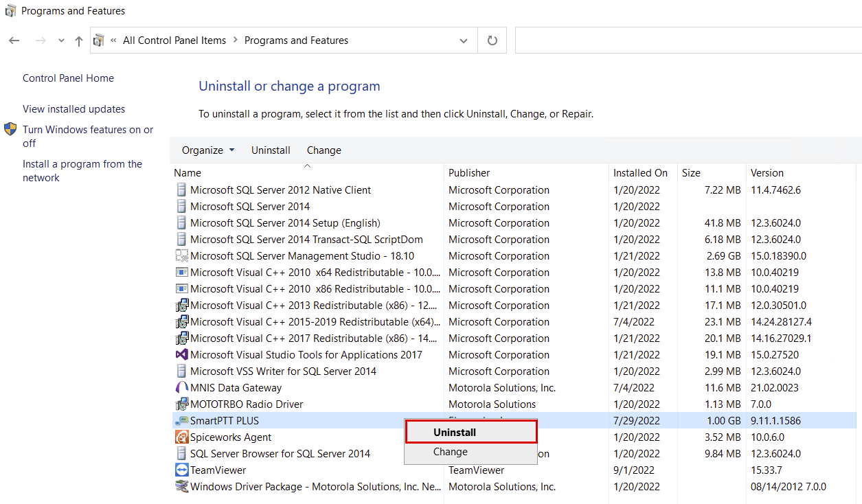Click version 9.11.1.1586 of SmartPTT PLUS
Image resolution: width=862 pixels, height=504 pixels.
coord(775,421)
